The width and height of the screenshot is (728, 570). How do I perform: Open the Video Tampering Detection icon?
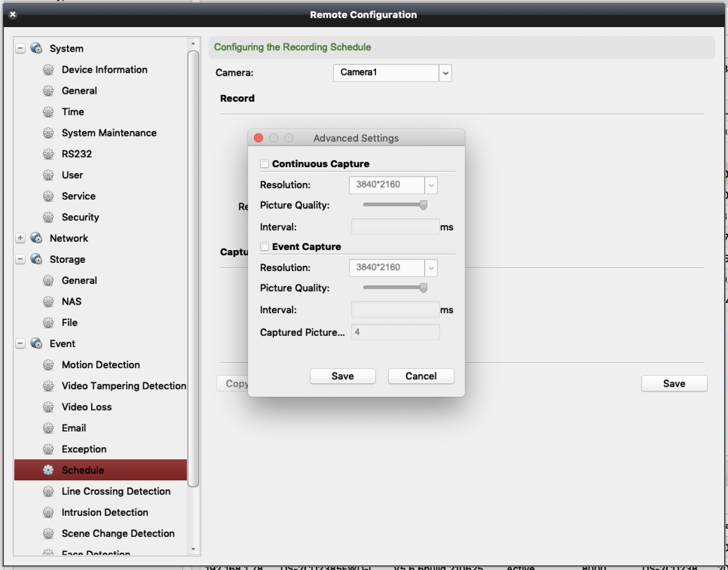[49, 386]
